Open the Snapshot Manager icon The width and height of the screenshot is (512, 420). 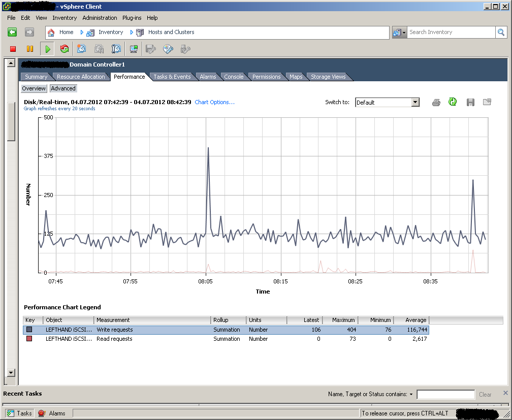116,49
